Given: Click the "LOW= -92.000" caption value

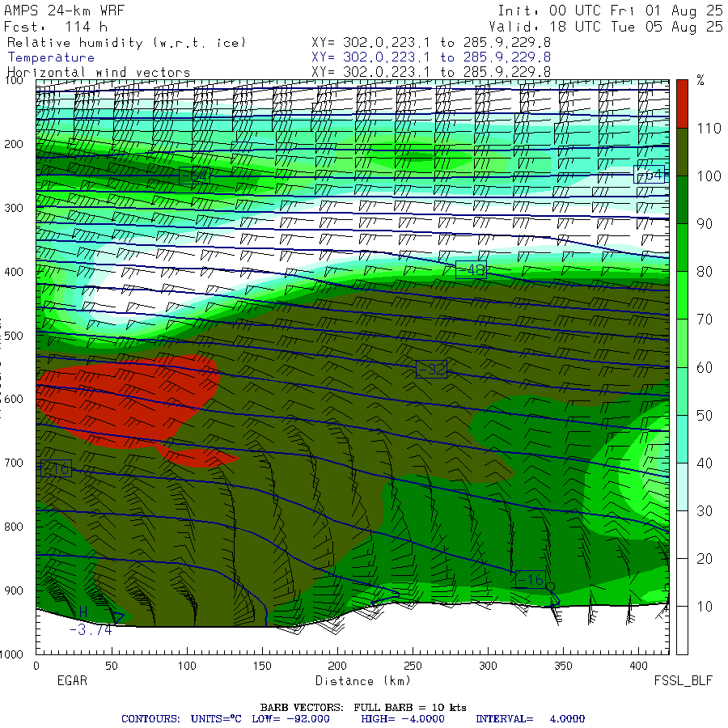Looking at the screenshot, I should pos(290,719).
